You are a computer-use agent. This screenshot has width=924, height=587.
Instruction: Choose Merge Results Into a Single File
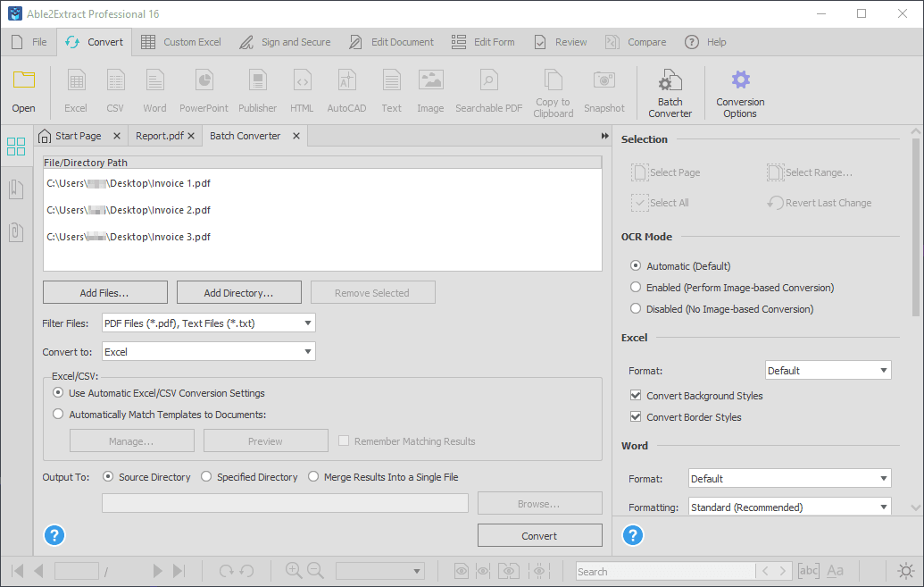coord(313,476)
